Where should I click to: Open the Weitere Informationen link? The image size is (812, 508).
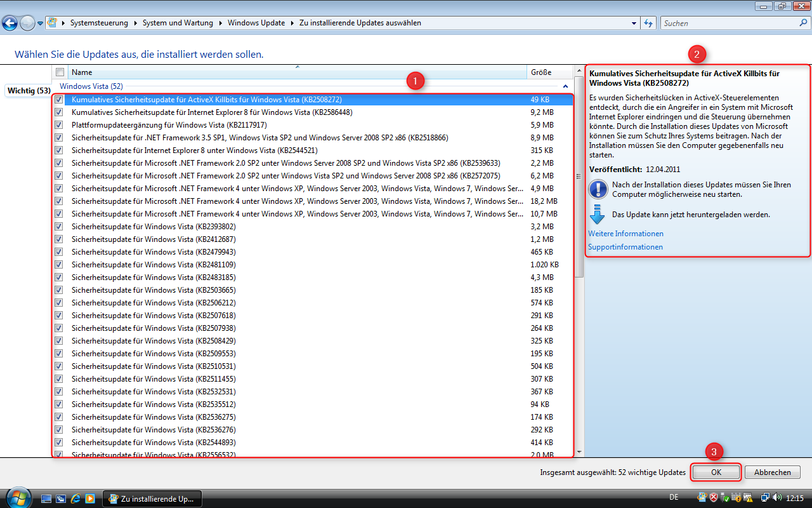point(625,233)
